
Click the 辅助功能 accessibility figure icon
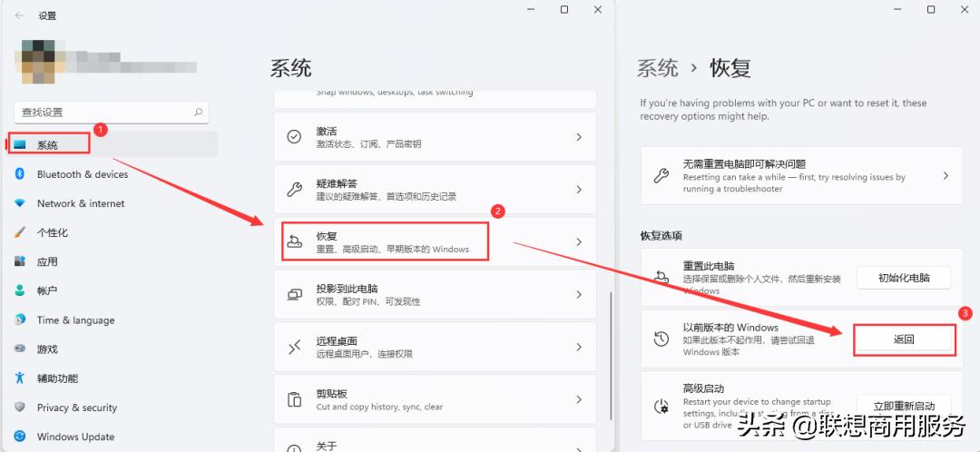coord(20,378)
